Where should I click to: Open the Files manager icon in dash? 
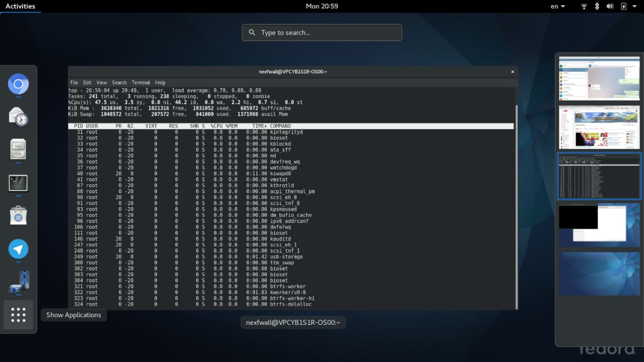pyautogui.click(x=18, y=150)
